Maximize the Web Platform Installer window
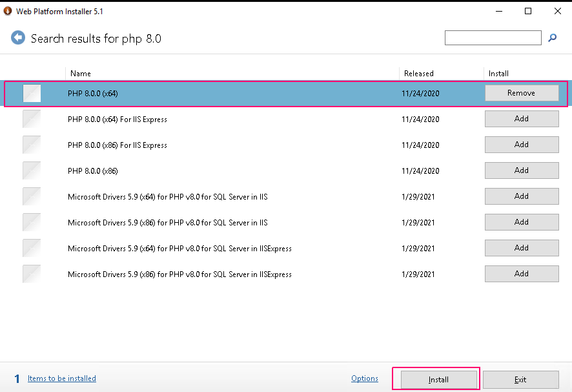Viewport: 572px width, 392px height. pos(528,12)
